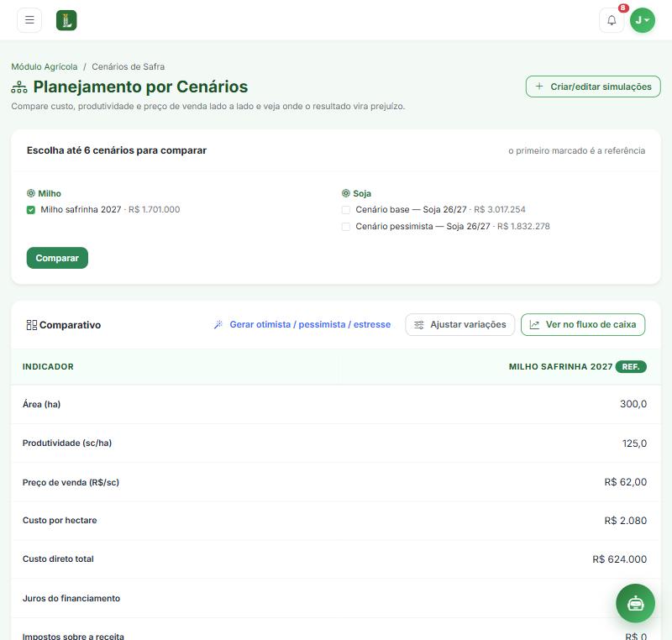Click the R$ 1.832.278 amount
Screen dimensions: 672x640
(523, 226)
